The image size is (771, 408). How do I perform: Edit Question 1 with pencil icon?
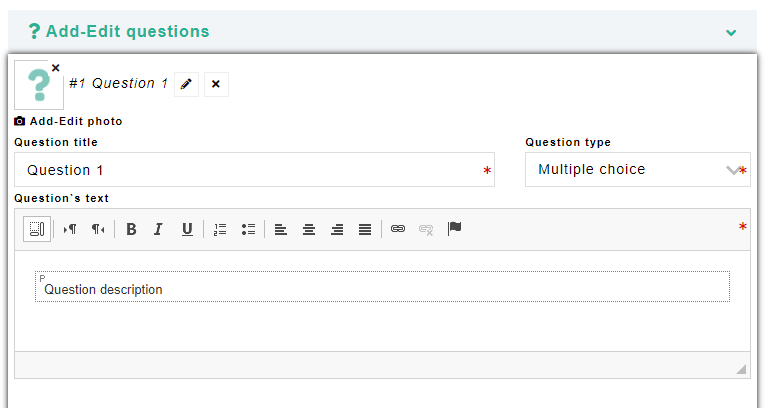tap(186, 84)
